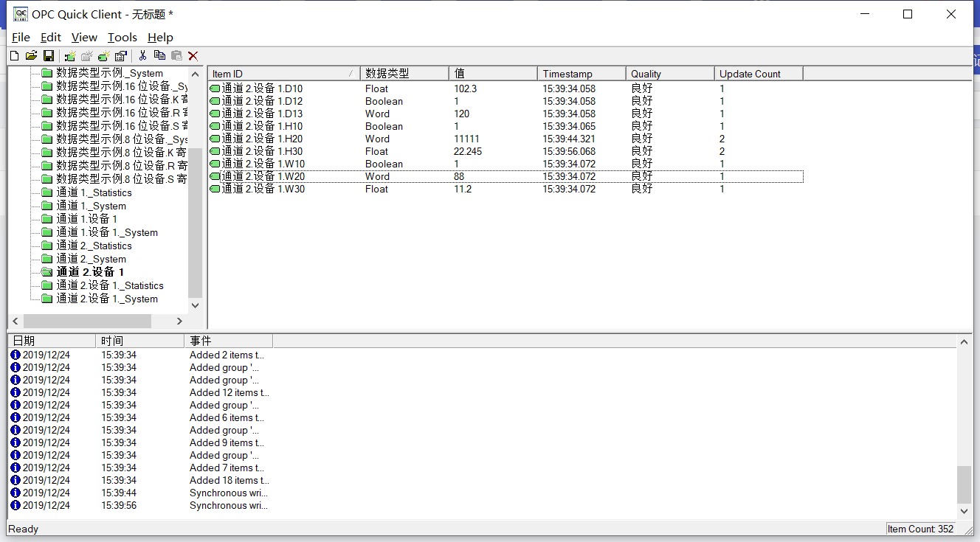Select item row 通道 2.设备 1.W30

(505, 189)
